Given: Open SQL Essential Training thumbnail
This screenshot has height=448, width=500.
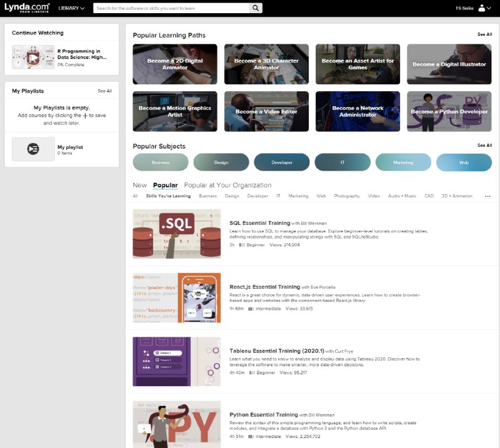Looking at the screenshot, I should pos(177,234).
